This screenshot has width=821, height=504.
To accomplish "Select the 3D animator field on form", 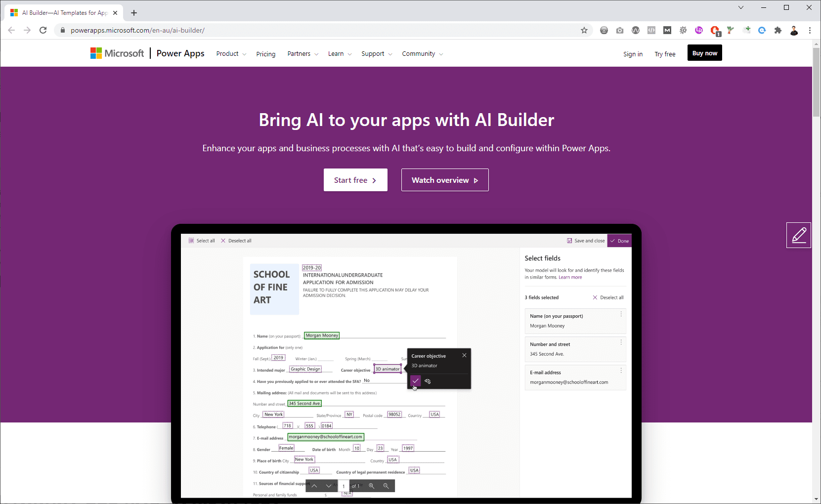I will (388, 369).
